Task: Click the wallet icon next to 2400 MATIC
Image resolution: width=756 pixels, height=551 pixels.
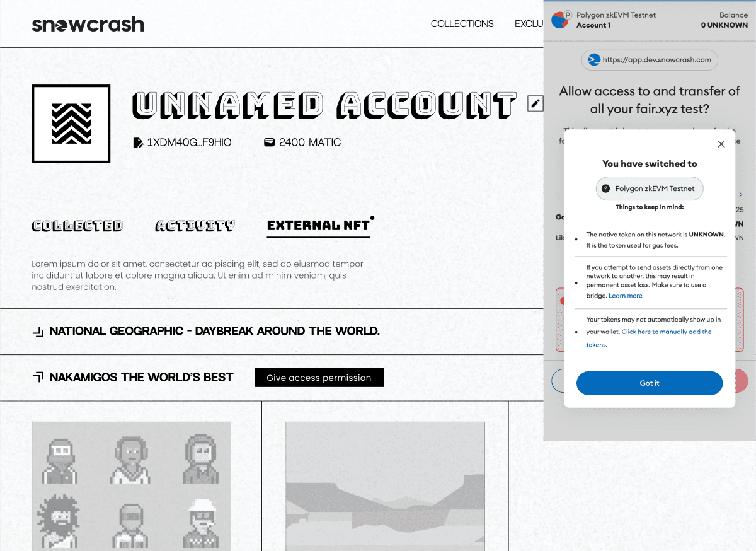Action: [269, 142]
